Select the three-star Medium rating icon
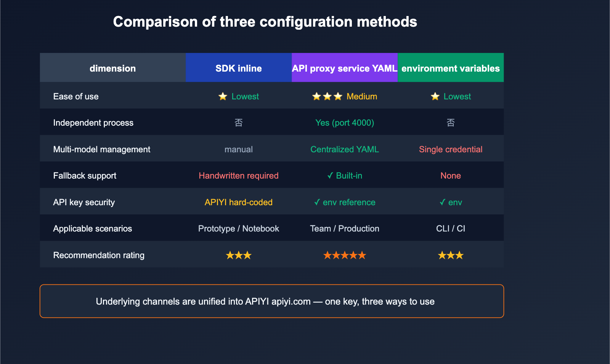This screenshot has width=610, height=364. (x=326, y=96)
